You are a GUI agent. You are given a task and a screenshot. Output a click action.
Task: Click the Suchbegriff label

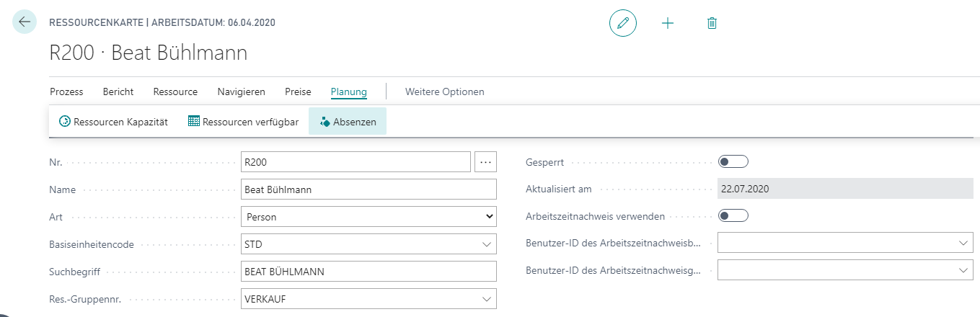[76, 272]
